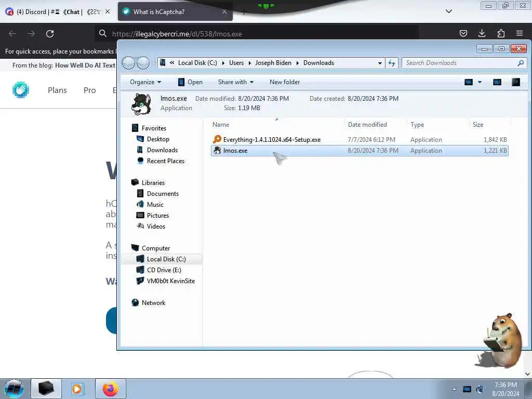532x399 pixels.
Task: Select Favorites in navigation pane
Action: (x=154, y=128)
